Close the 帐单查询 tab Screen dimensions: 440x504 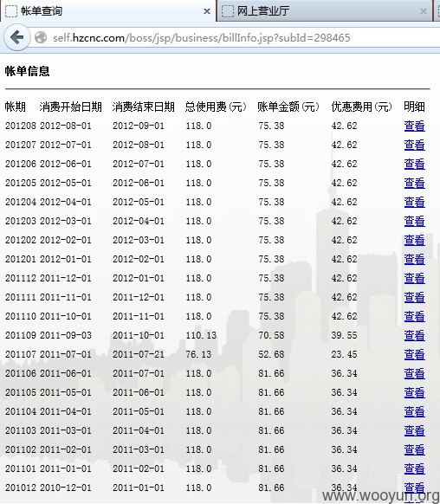coord(207,11)
